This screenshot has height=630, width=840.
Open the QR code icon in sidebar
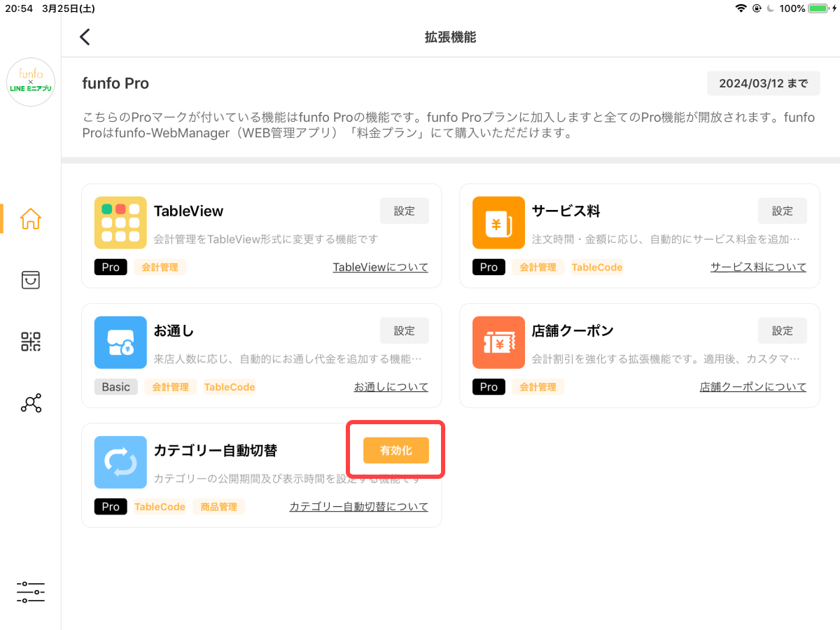point(31,342)
